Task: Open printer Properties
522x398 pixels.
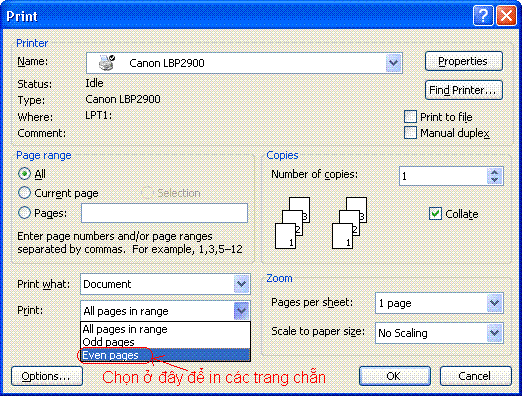Action: tap(464, 61)
